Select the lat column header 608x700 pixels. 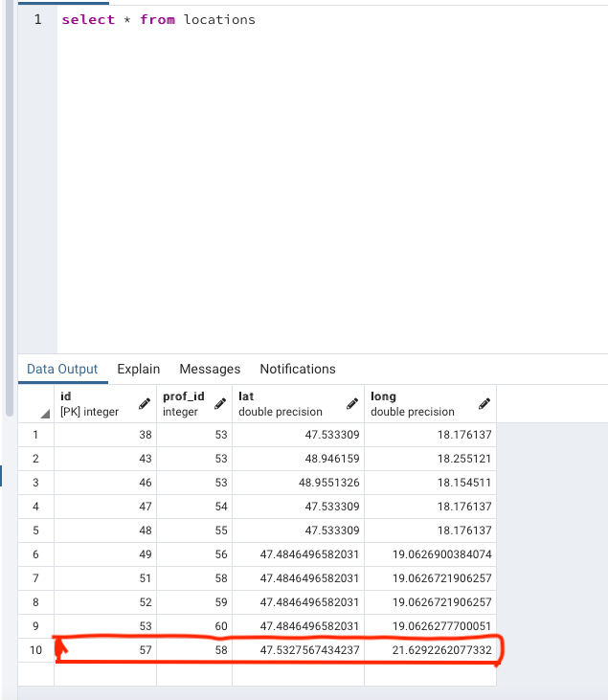click(298, 403)
